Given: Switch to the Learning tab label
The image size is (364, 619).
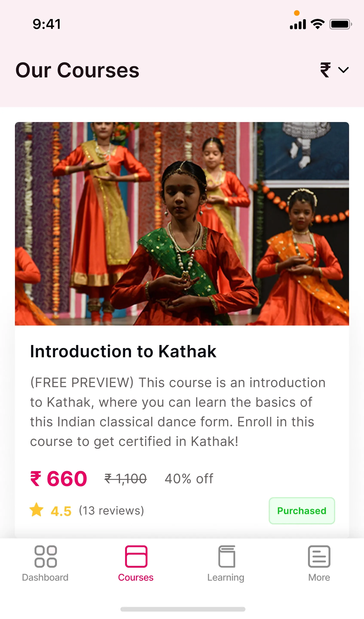Looking at the screenshot, I should pos(226,578).
